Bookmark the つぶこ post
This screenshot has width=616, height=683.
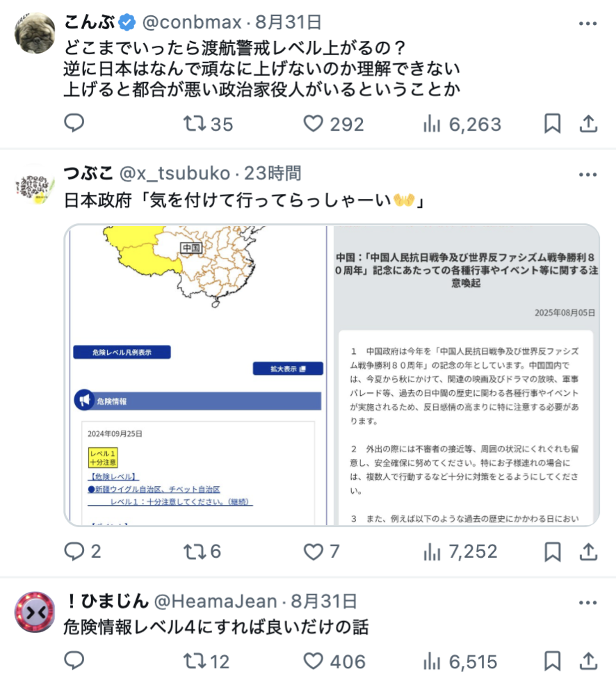coord(553,552)
